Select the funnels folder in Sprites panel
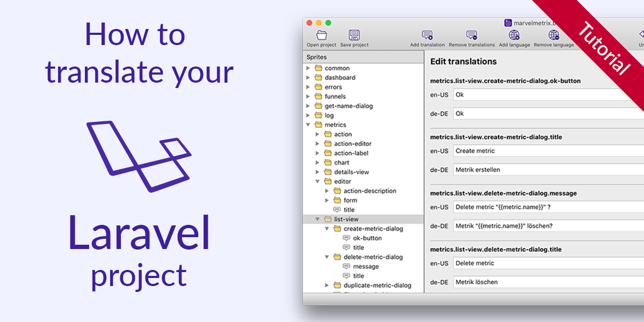 pyautogui.click(x=333, y=96)
